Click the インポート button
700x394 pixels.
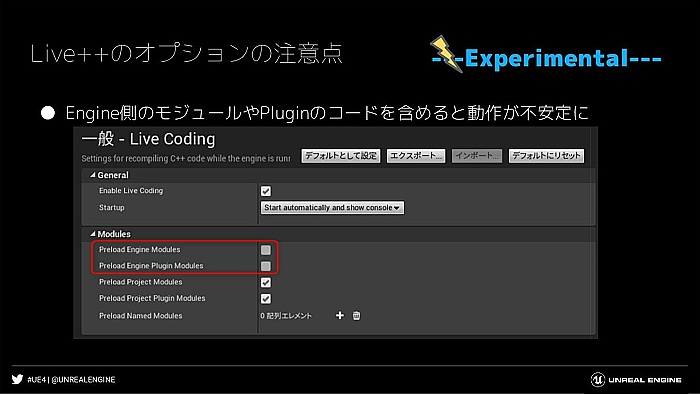pos(477,156)
